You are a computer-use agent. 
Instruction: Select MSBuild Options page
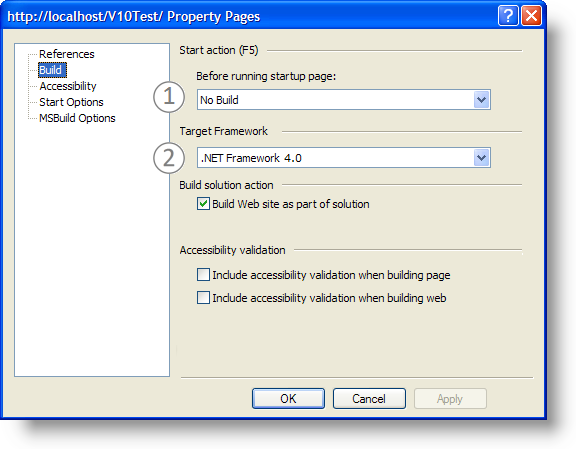tap(77, 118)
